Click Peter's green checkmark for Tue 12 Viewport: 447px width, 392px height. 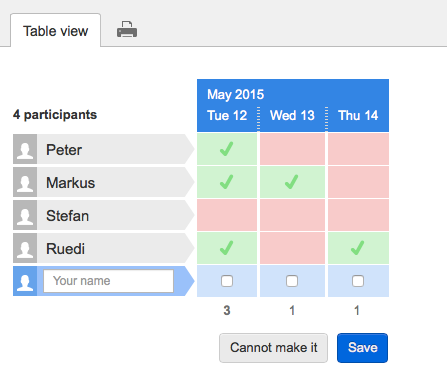click(227, 149)
